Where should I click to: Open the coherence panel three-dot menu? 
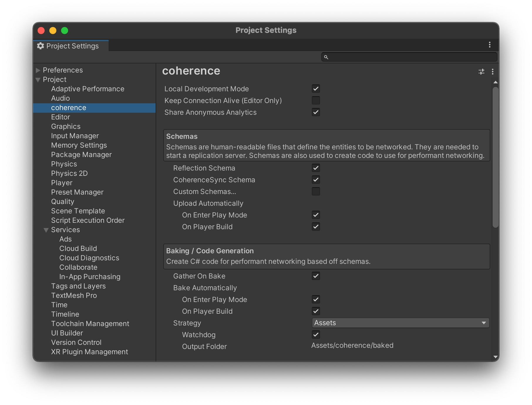(493, 72)
